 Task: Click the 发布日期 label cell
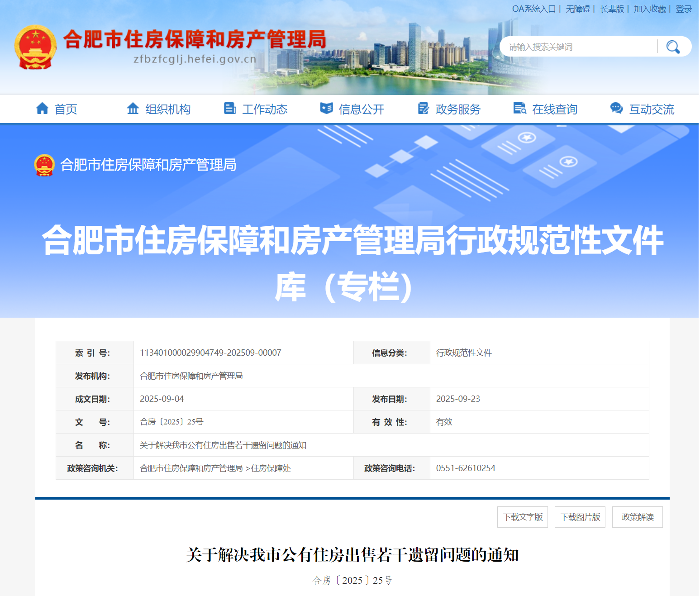(392, 399)
